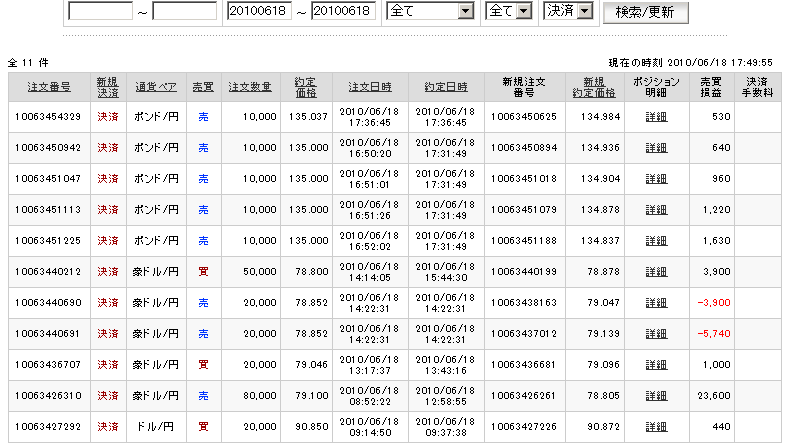Sort by 注文日時 column header
Image resolution: width=787 pixels, height=446 pixels.
pyautogui.click(x=370, y=87)
